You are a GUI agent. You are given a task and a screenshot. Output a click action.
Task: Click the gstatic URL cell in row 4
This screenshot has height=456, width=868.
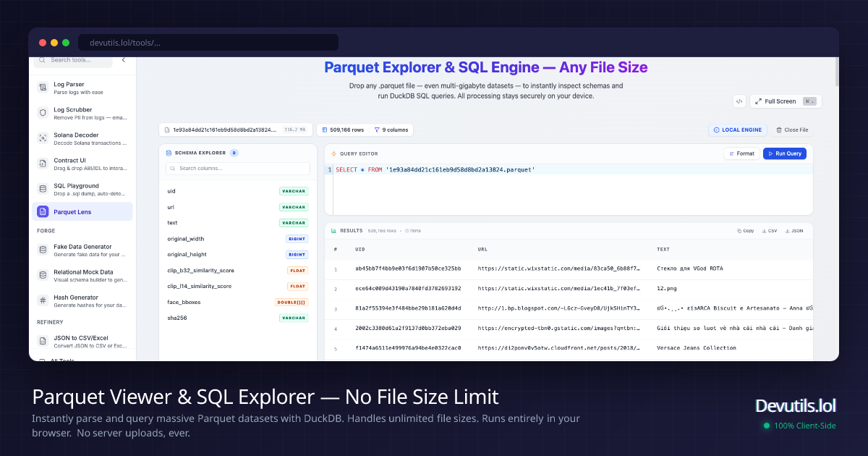point(559,328)
